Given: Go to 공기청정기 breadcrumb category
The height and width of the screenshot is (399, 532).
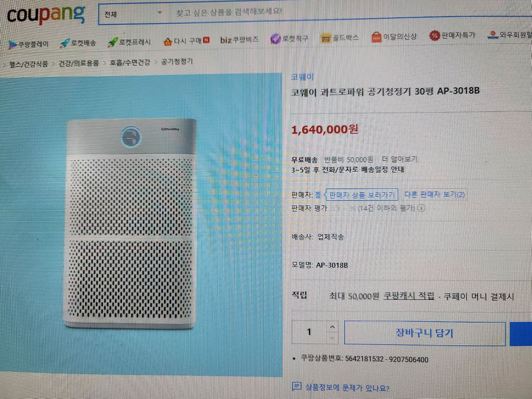Looking at the screenshot, I should coord(177,62).
